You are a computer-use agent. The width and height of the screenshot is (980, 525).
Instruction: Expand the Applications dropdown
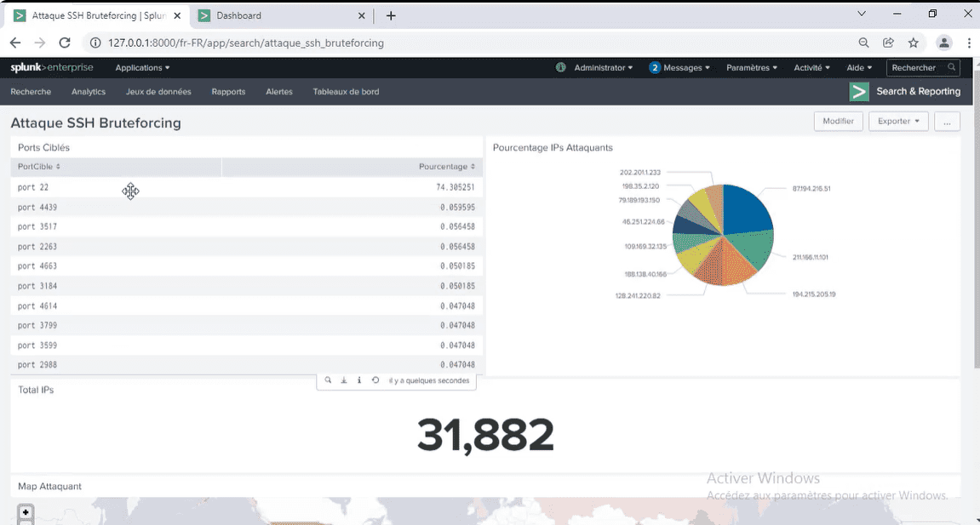[x=142, y=67]
